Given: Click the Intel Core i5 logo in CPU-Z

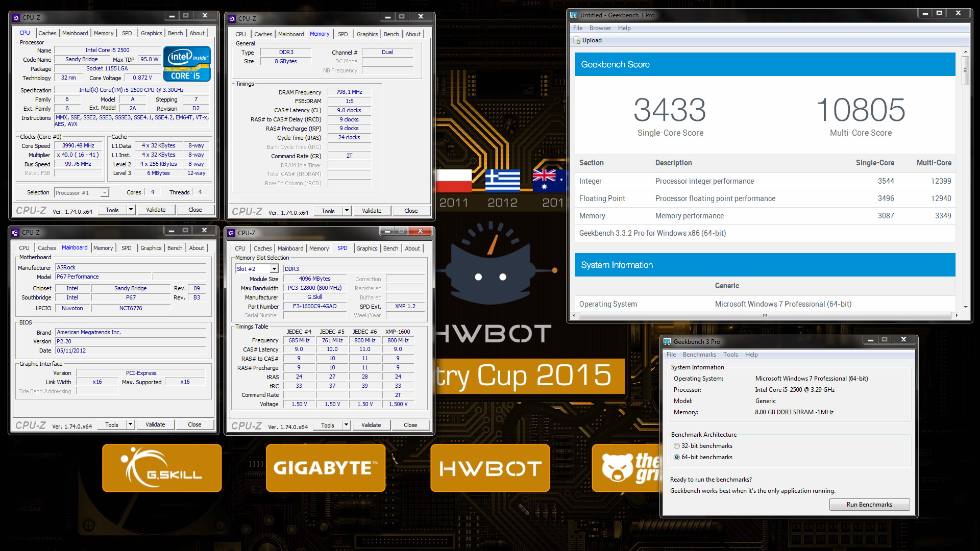Looking at the screenshot, I should 187,64.
